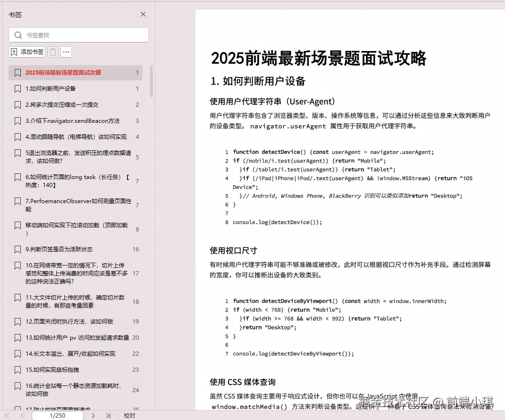Click bookmark icon beside 9.判断页签是否为活跃状态

(x=17, y=249)
